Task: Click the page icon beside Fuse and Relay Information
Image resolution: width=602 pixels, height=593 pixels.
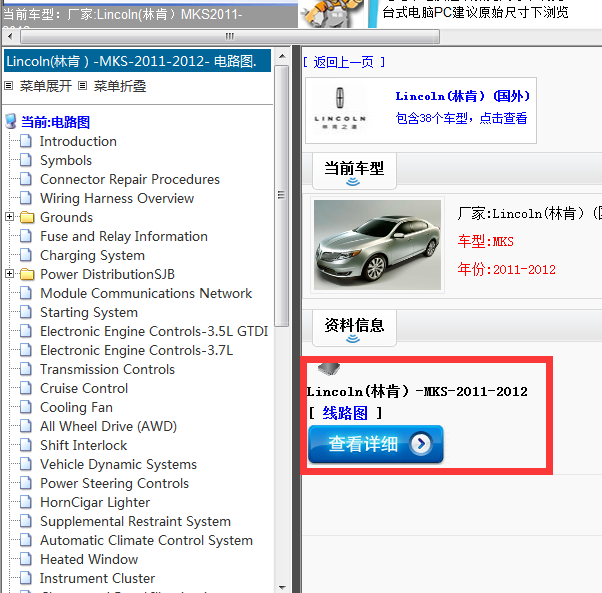Action: pos(26,236)
